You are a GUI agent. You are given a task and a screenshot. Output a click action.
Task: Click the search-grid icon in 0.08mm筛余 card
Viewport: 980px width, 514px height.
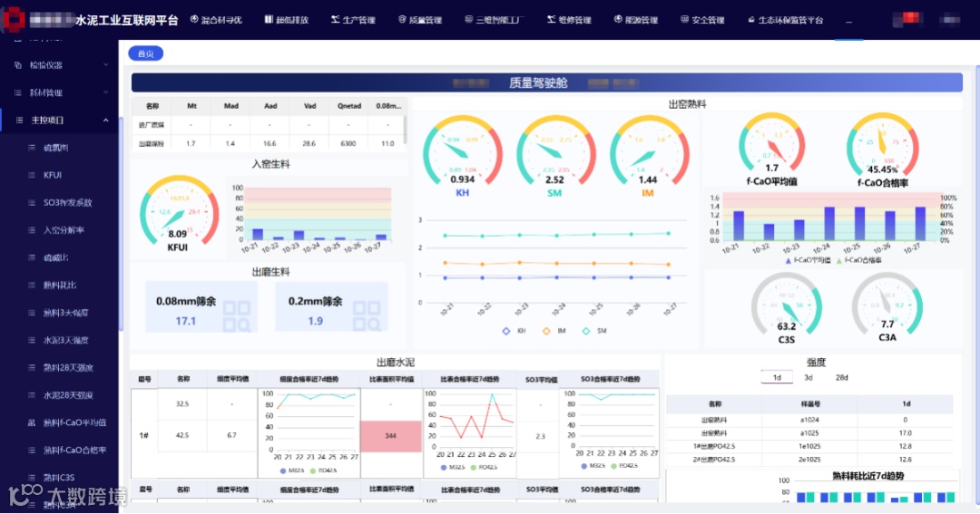tap(237, 316)
